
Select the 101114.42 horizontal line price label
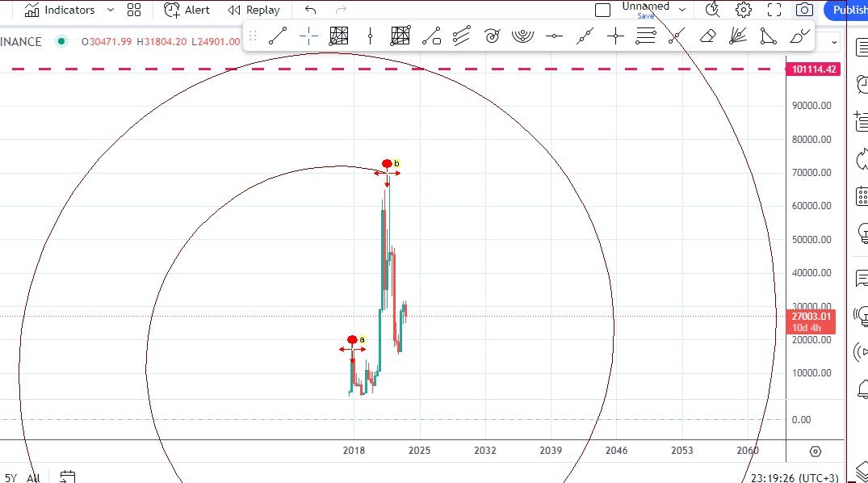[x=814, y=69]
